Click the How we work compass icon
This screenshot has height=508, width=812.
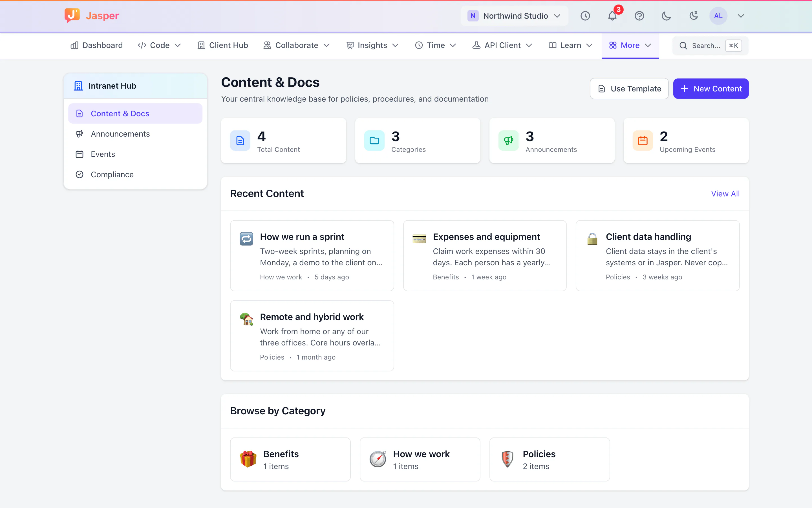(x=378, y=459)
